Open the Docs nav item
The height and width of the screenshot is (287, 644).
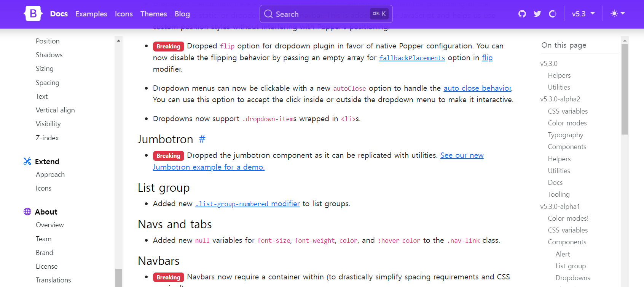point(59,14)
